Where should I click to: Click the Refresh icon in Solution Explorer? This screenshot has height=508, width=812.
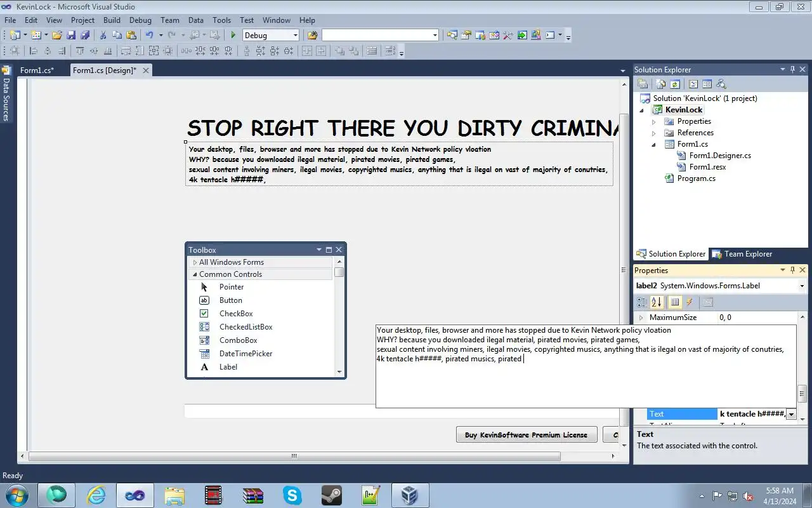pyautogui.click(x=675, y=84)
